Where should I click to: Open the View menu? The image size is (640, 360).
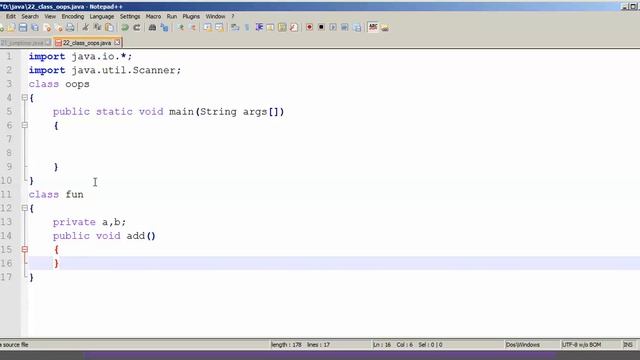pos(50,16)
